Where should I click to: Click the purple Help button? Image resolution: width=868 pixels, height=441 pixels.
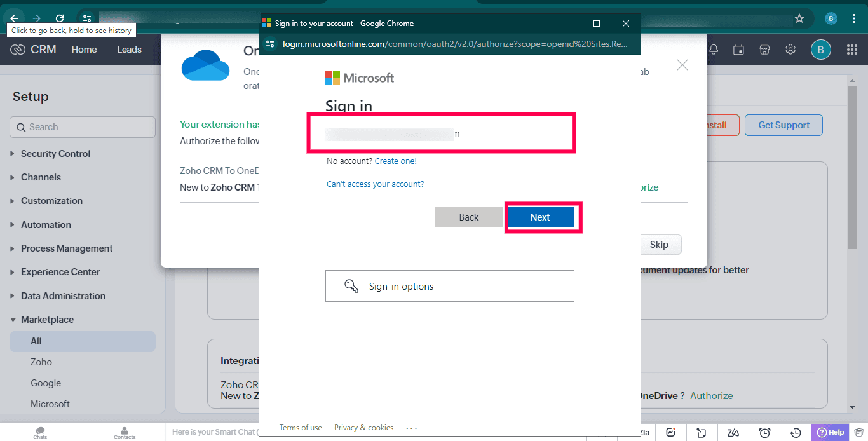coord(831,432)
